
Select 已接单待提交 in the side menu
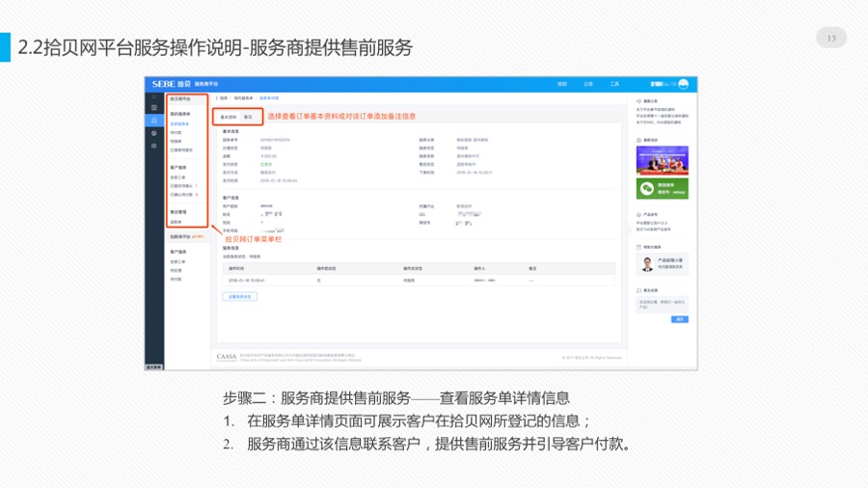pyautogui.click(x=181, y=150)
